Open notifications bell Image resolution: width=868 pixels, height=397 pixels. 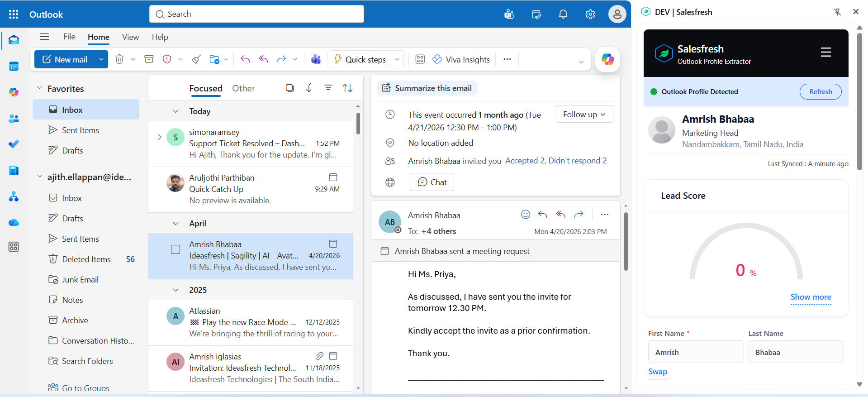563,14
